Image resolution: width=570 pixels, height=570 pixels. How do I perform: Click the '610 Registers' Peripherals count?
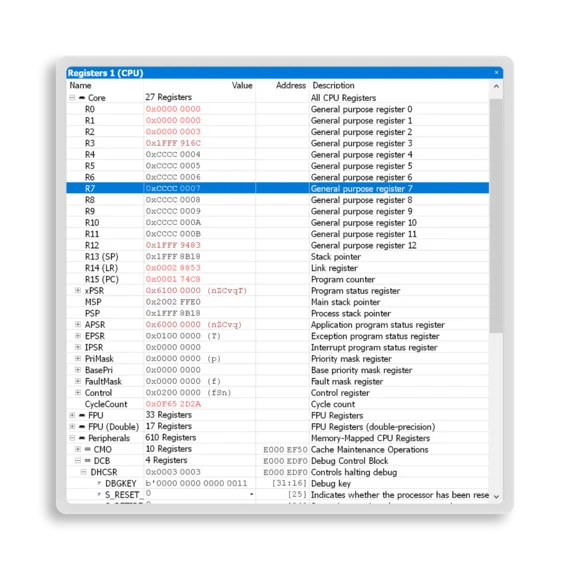coord(171,438)
